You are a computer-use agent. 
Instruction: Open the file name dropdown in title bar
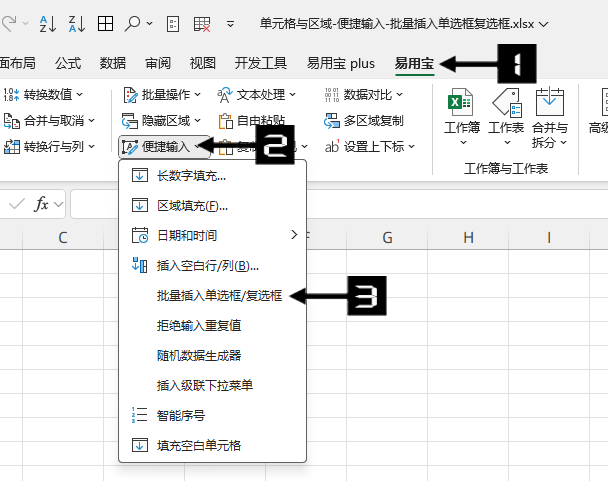coord(544,24)
